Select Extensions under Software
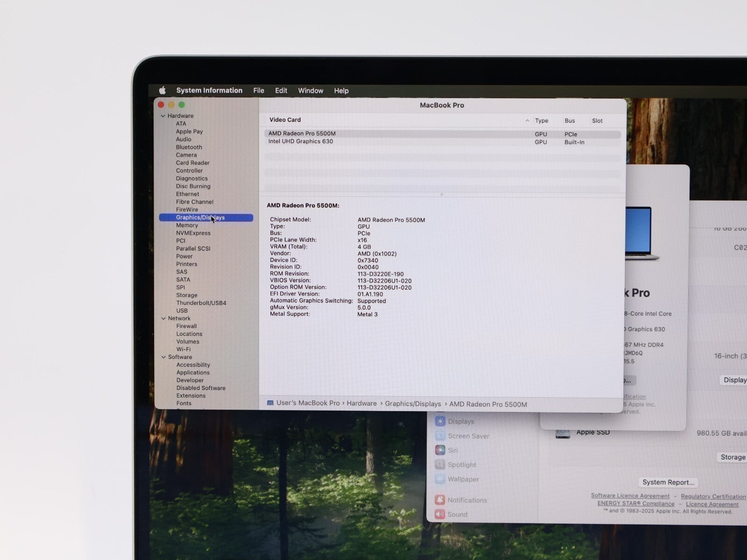 190,396
